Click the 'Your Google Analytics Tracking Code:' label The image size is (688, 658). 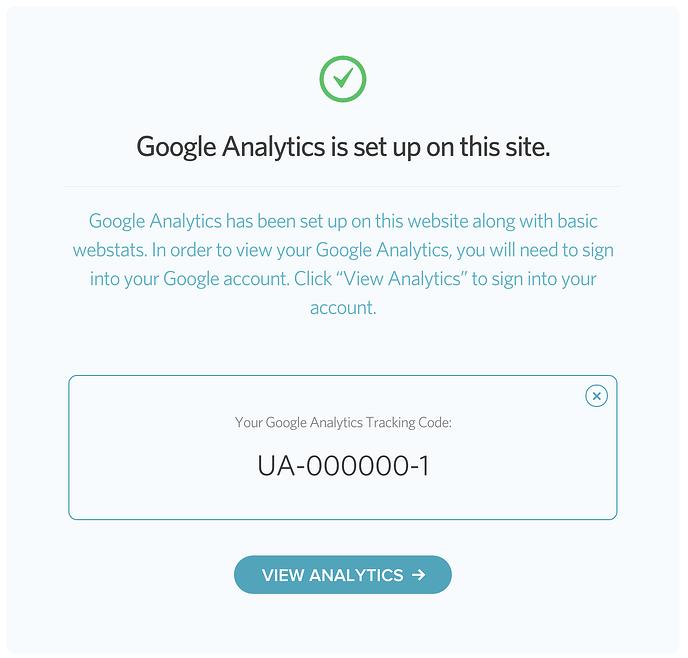343,422
